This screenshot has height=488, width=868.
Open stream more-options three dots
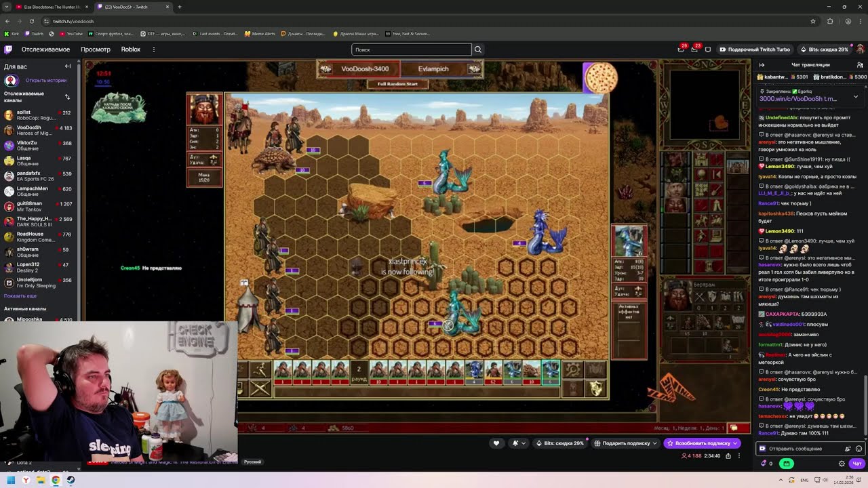pyautogui.click(x=739, y=455)
